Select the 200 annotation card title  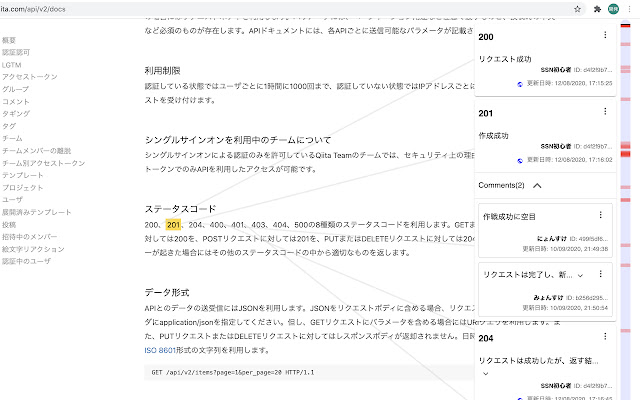[x=486, y=37]
